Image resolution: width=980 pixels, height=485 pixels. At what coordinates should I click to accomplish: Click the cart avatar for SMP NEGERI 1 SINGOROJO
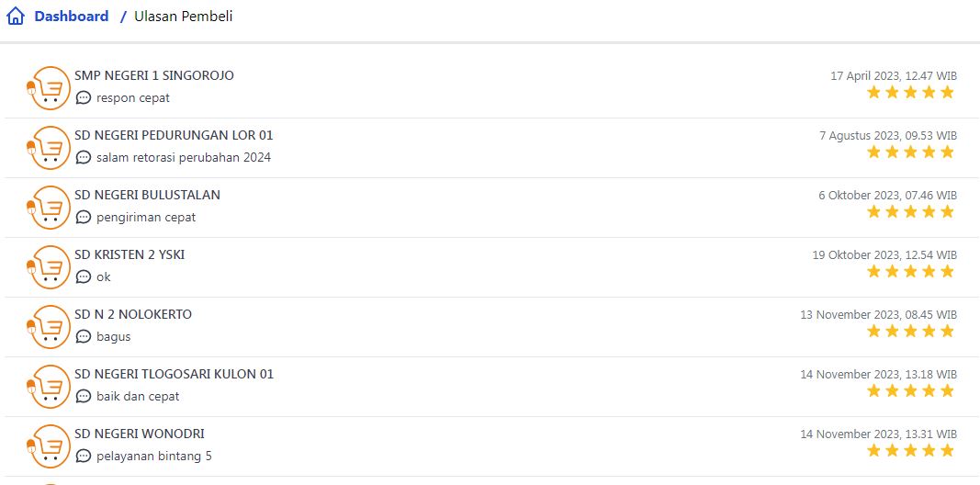tap(50, 88)
